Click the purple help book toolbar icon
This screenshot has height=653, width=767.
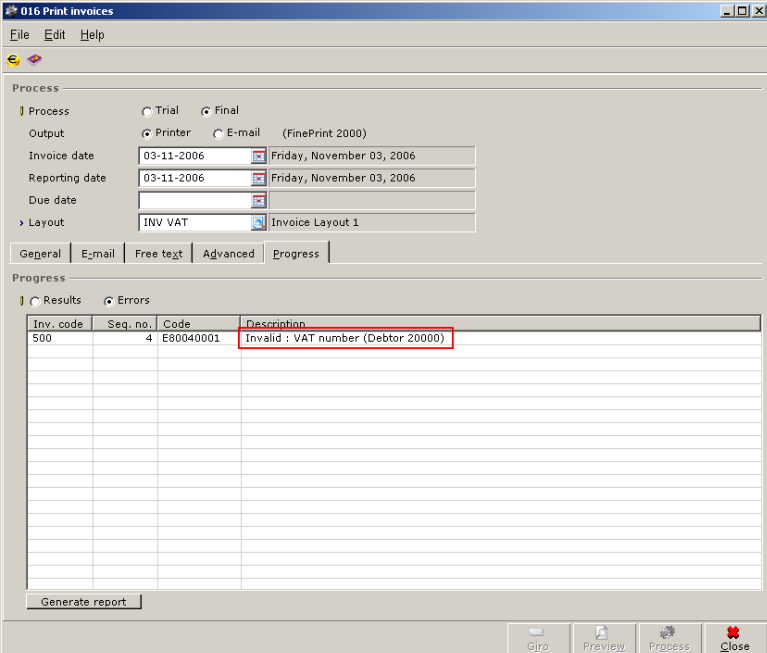[x=34, y=60]
